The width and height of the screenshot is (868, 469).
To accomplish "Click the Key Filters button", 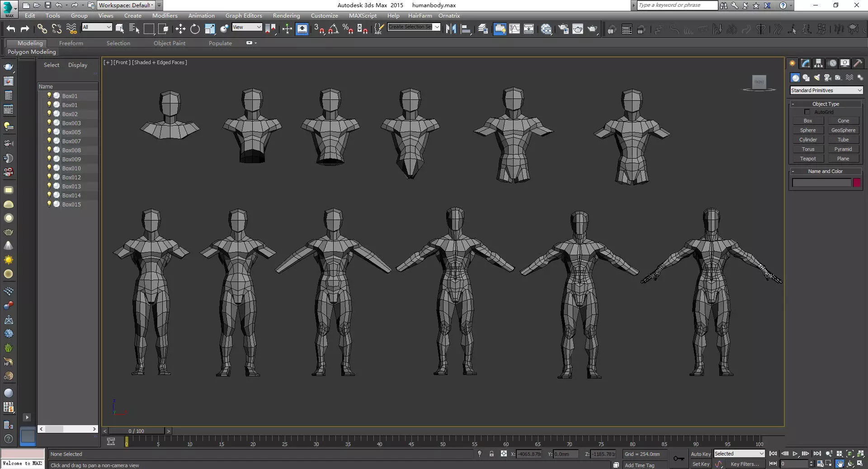I will pos(745,464).
